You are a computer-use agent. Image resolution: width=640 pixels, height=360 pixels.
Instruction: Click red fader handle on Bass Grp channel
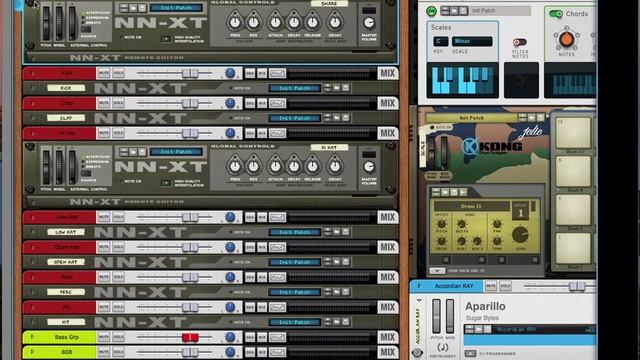click(190, 337)
